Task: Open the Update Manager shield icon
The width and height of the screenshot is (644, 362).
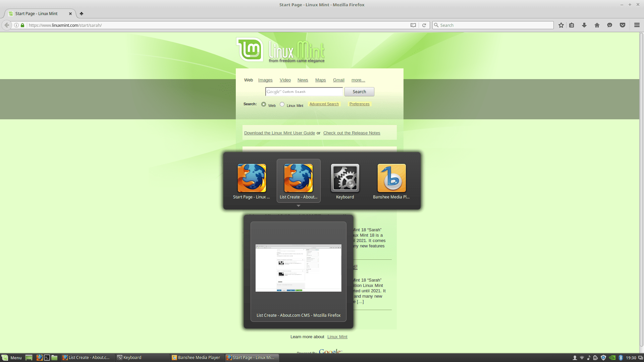Action: pyautogui.click(x=603, y=358)
